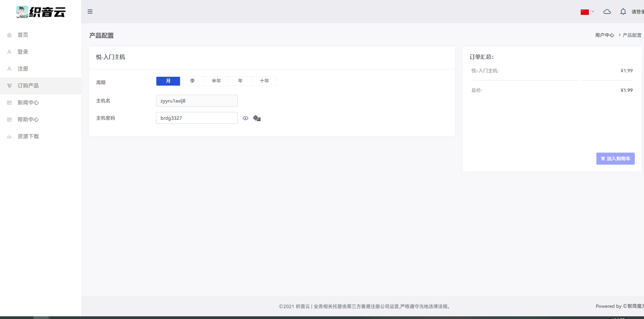644x319 pixels.
Task: Open 新闻中心 from sidebar
Action: click(x=28, y=102)
